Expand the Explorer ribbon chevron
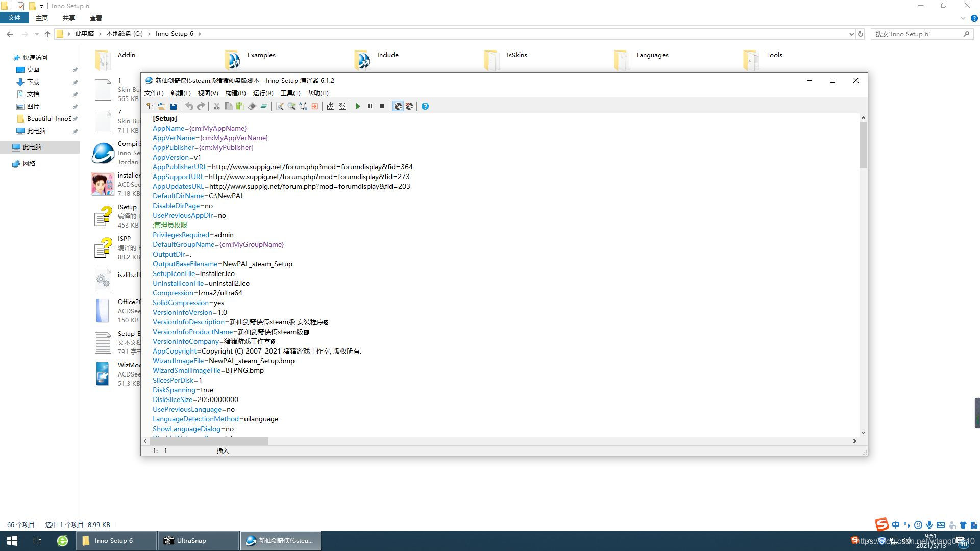This screenshot has height=551, width=980. (963, 18)
